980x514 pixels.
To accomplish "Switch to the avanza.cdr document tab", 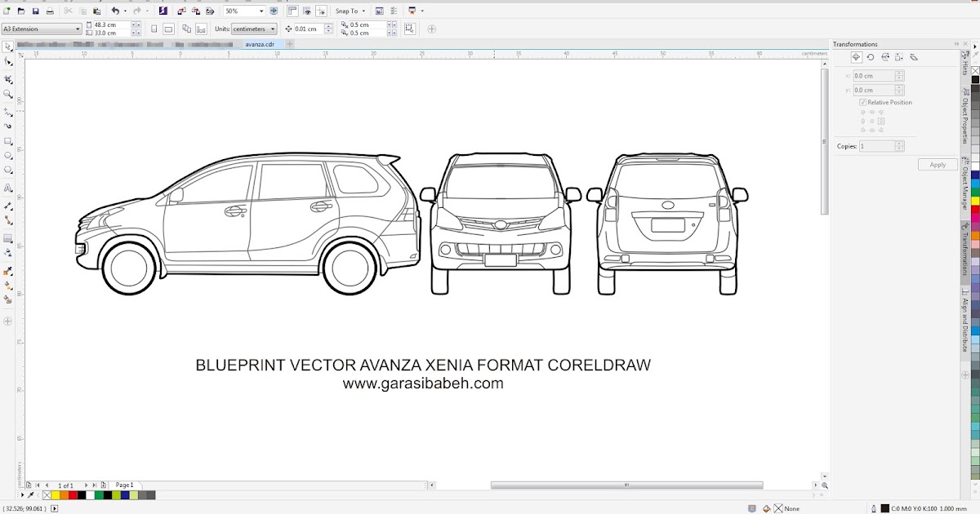I will pos(260,44).
